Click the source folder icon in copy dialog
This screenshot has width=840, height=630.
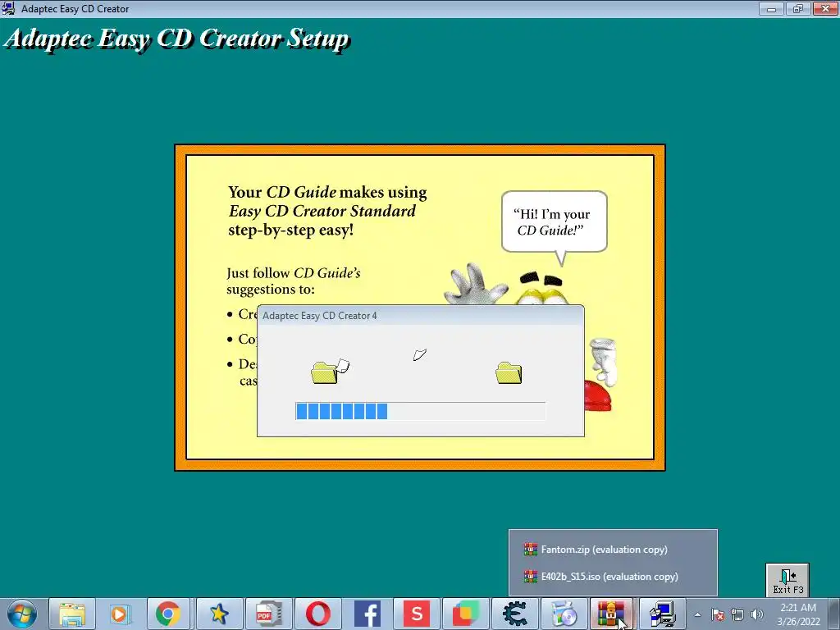coord(330,372)
